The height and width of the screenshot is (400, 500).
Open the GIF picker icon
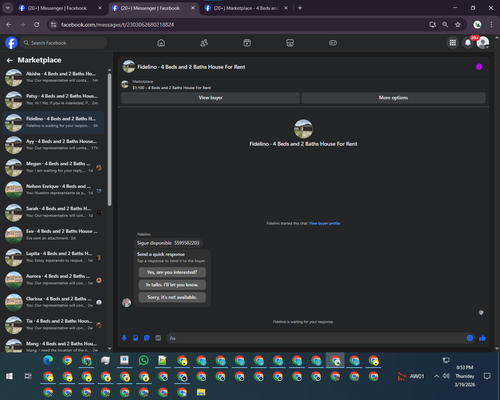(158, 338)
